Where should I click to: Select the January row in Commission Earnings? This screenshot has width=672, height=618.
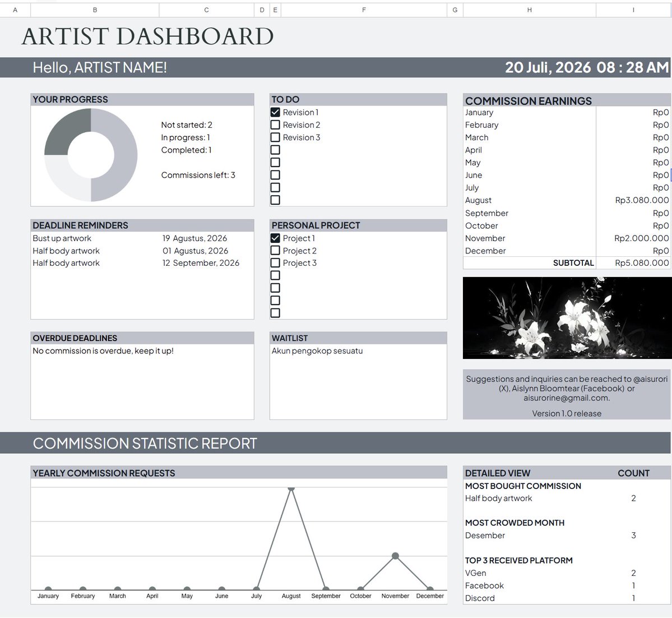[567, 112]
